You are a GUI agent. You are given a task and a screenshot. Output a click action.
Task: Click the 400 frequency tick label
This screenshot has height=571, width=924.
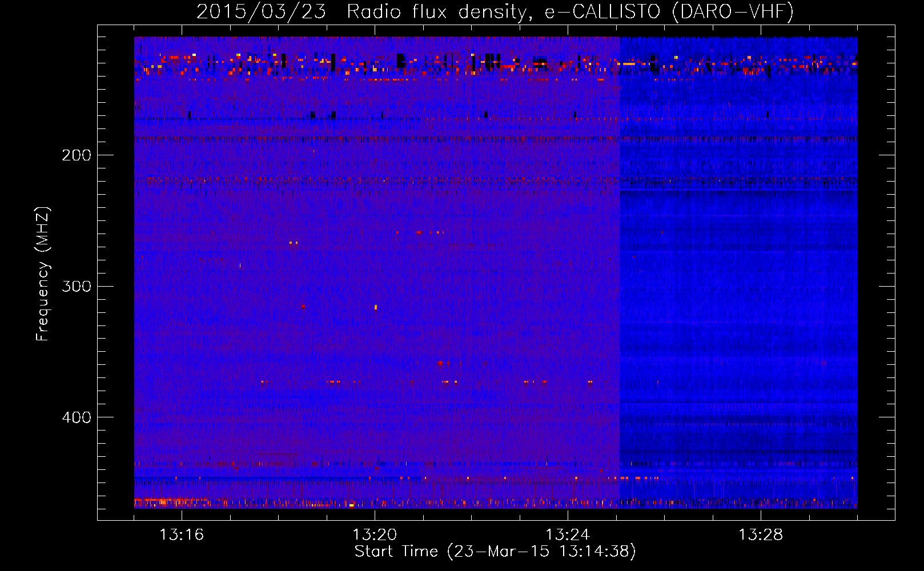click(x=77, y=417)
